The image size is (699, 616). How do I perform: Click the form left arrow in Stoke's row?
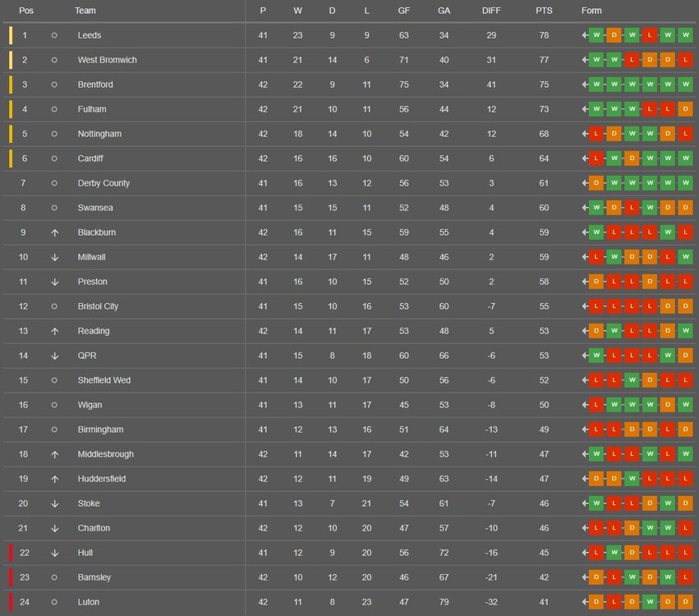(585, 503)
